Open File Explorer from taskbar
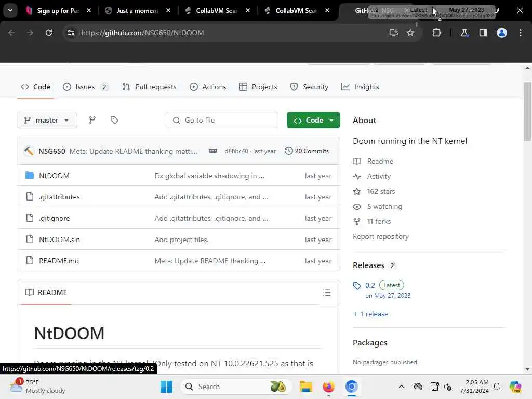Image resolution: width=532 pixels, height=399 pixels. [305, 387]
